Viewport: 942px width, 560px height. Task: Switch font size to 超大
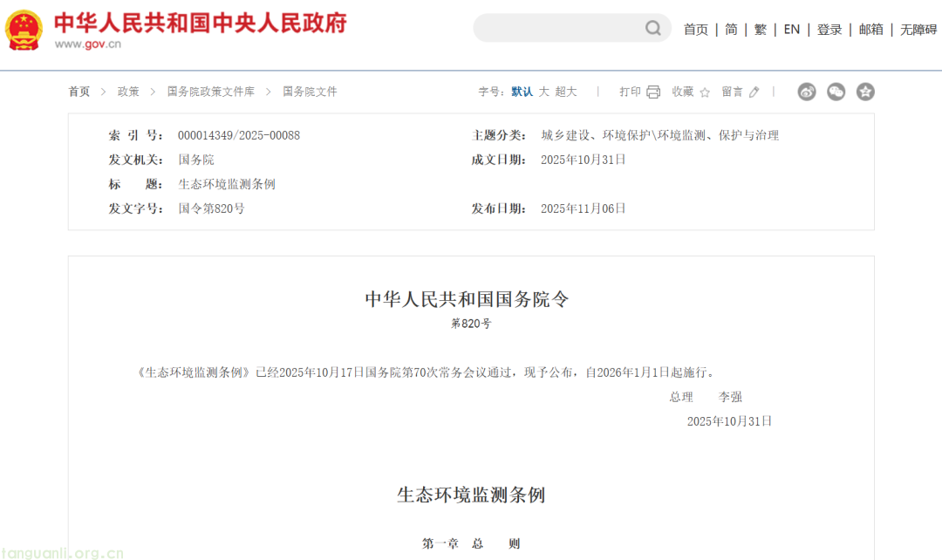click(566, 92)
